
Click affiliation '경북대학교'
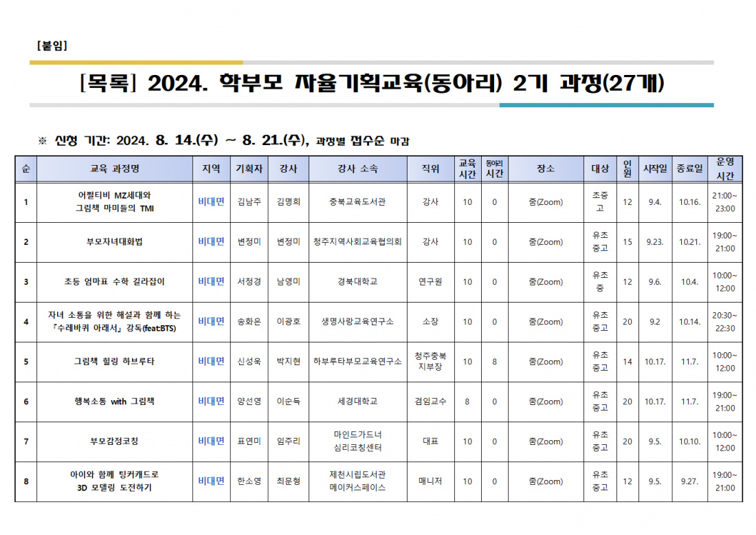(x=358, y=282)
